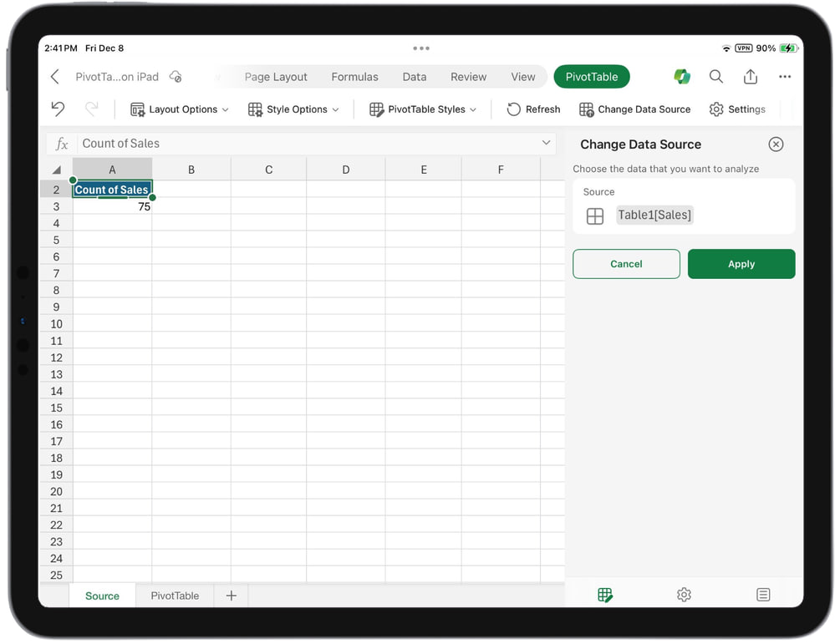
Task: Open PivotTable Settings
Action: [737, 109]
